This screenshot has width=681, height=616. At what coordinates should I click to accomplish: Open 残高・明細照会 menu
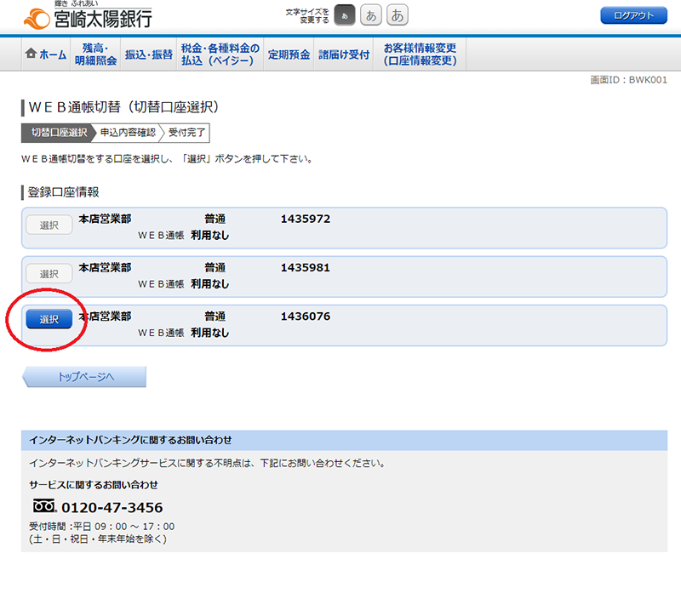pos(95,54)
